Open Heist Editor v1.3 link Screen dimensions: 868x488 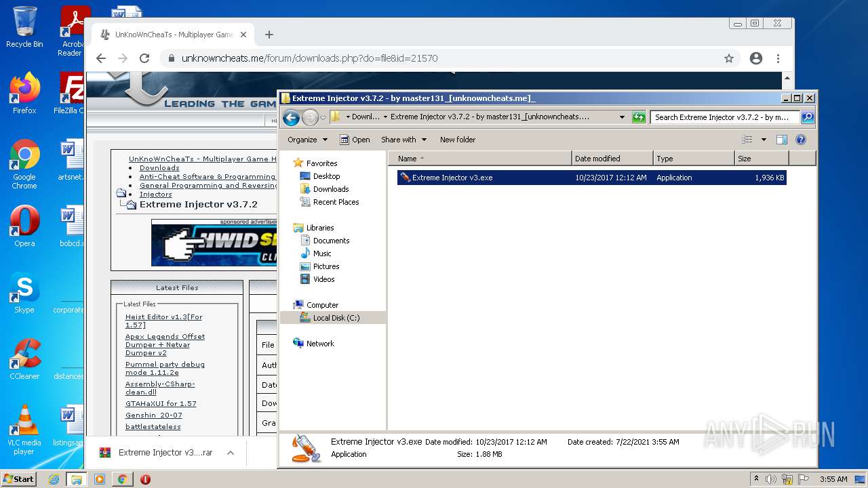tap(163, 321)
